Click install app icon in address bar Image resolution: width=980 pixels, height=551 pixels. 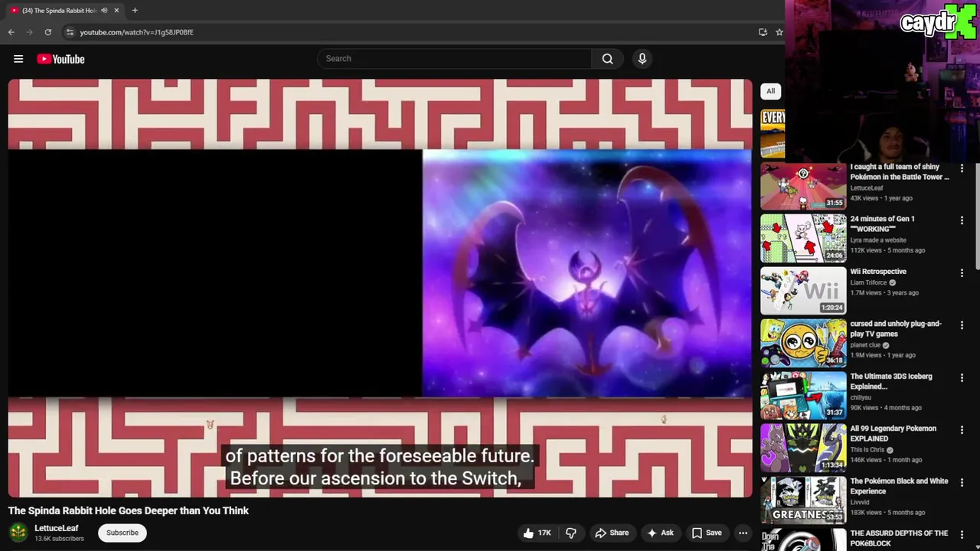point(763,32)
